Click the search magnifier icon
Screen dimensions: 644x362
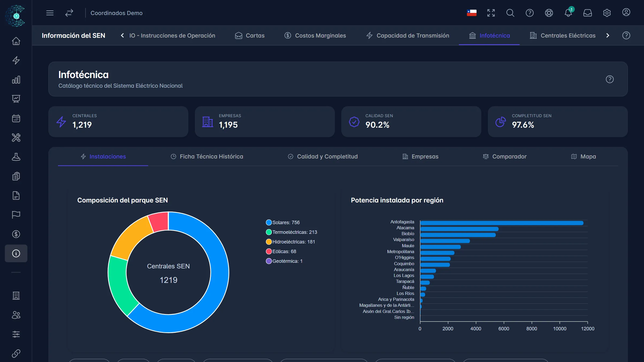tap(510, 13)
